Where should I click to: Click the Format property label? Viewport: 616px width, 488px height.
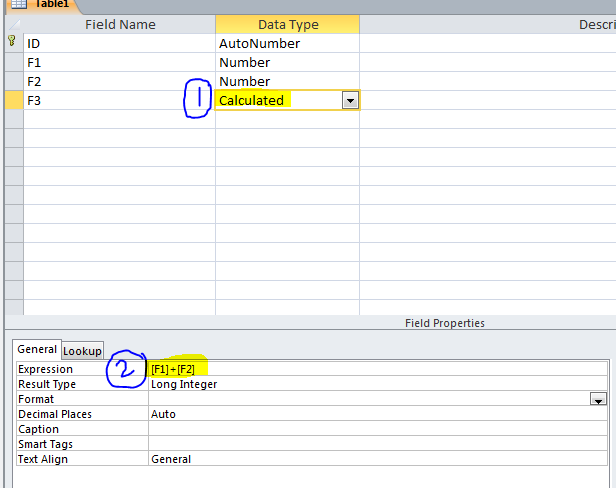coord(36,399)
